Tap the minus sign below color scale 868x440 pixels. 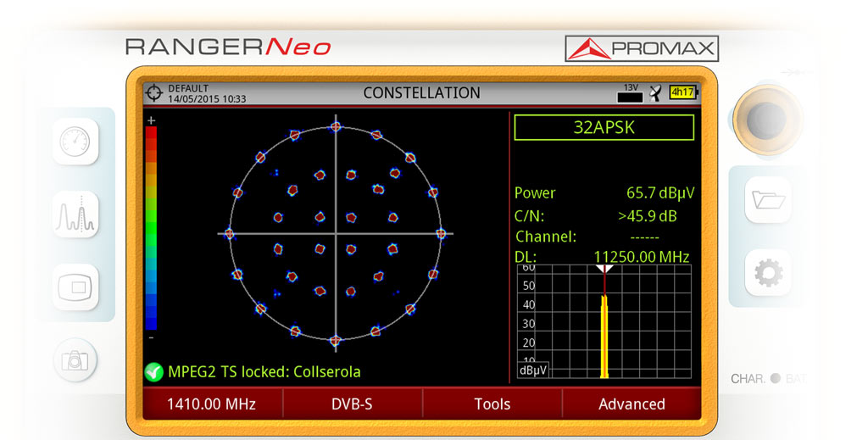pos(151,337)
